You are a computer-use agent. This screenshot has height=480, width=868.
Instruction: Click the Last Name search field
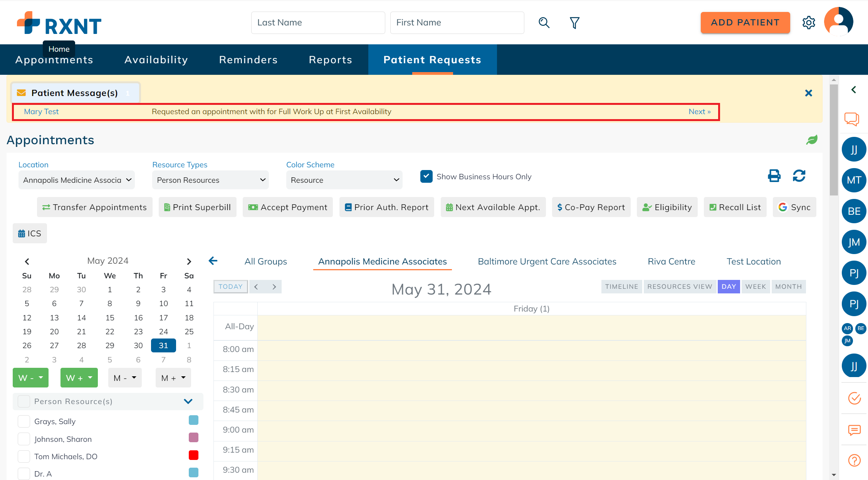pos(318,23)
